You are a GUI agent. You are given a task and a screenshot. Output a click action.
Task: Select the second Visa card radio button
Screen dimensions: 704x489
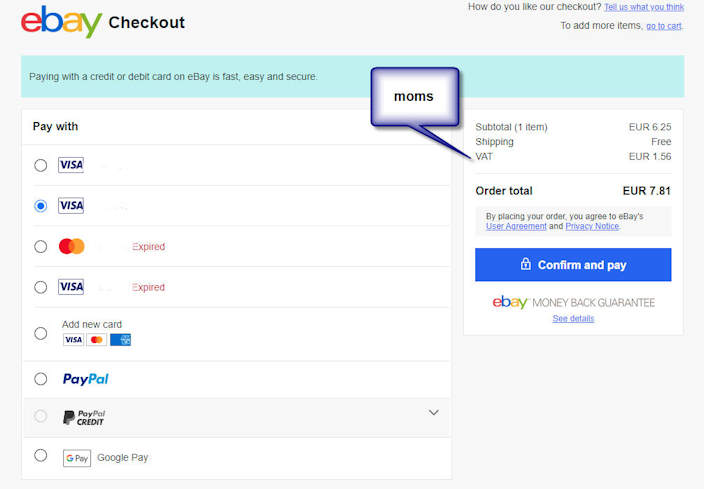pyautogui.click(x=40, y=206)
